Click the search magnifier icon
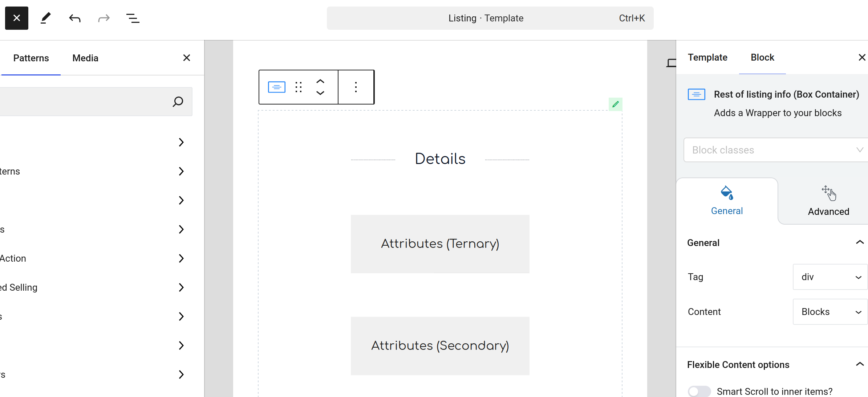The height and width of the screenshot is (397, 868). 178,102
